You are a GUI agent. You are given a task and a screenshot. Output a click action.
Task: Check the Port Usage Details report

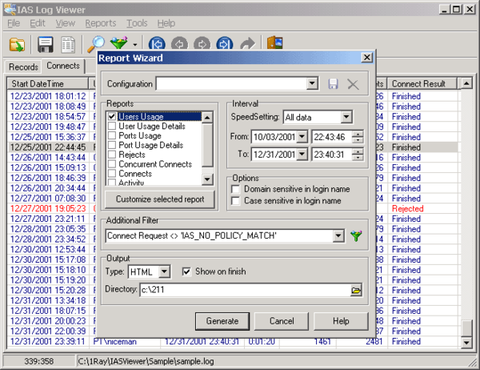click(x=112, y=145)
